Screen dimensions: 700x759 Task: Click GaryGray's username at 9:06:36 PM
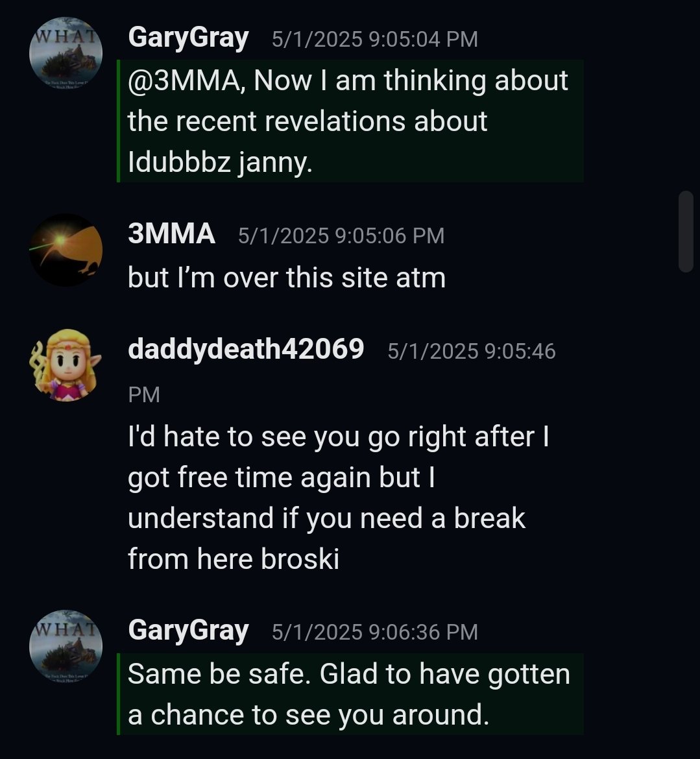[x=188, y=631]
